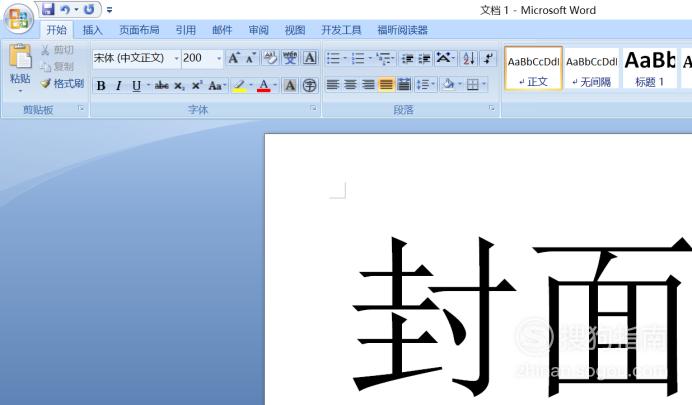This screenshot has width=692, height=405.
Task: Sort text with the A-Z icon
Action: (x=469, y=58)
